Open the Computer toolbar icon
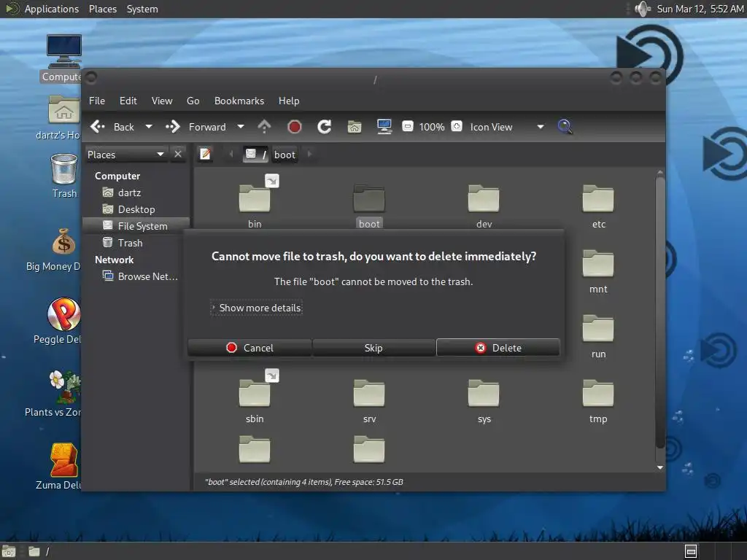The image size is (747, 560). point(384,127)
